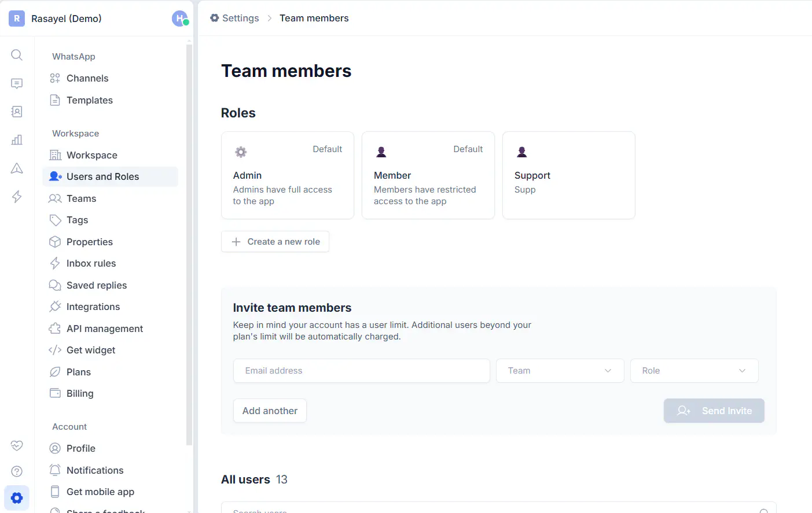Open the Rasayel (Demo) workspace switcher
The height and width of the screenshot is (513, 812).
point(66,19)
